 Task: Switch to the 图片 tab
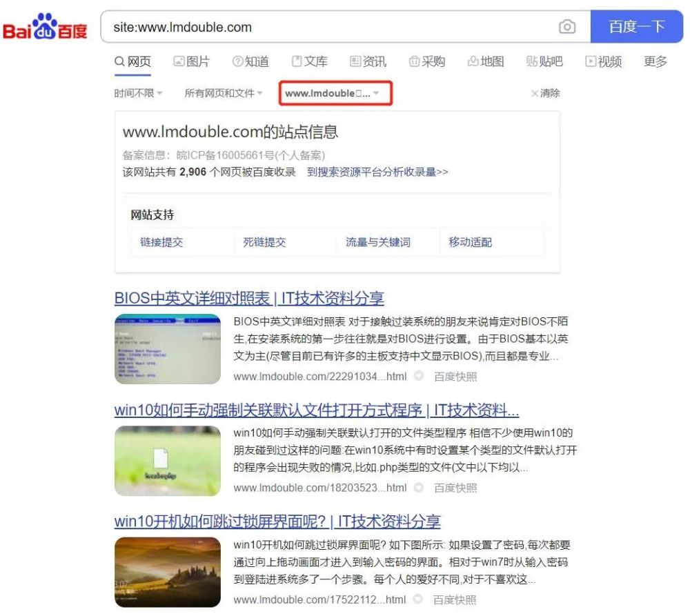[192, 61]
